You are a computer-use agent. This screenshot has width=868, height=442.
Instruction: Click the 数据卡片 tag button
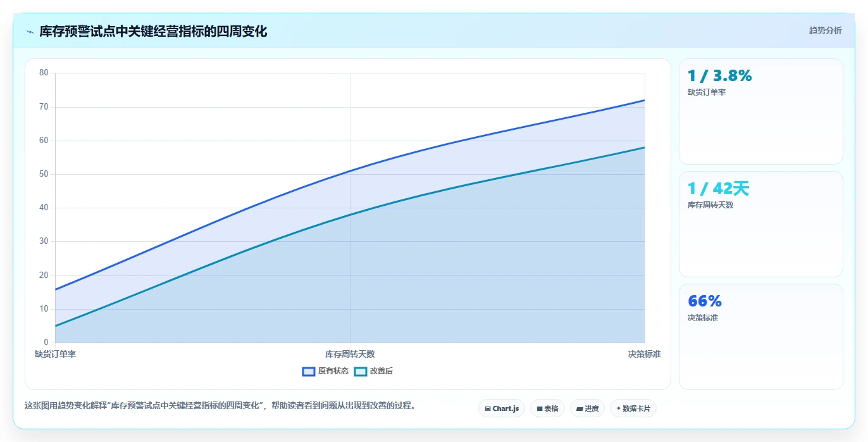coord(633,408)
